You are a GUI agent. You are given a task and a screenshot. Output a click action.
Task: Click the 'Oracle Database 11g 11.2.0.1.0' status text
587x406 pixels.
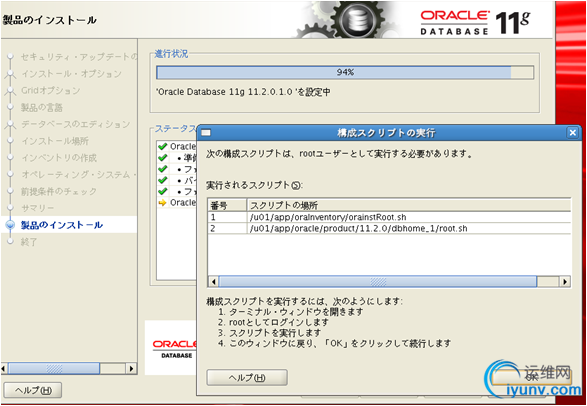pos(243,92)
